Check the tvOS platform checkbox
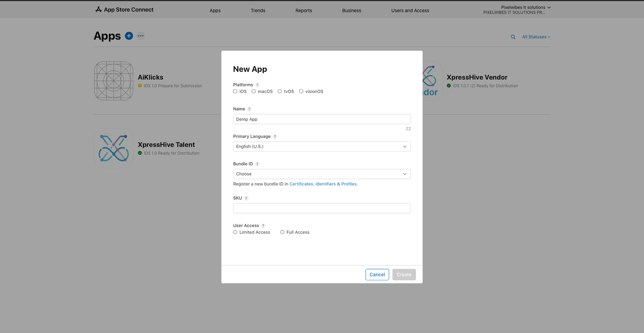Screen dimensions: 644x333 [x=280, y=91]
